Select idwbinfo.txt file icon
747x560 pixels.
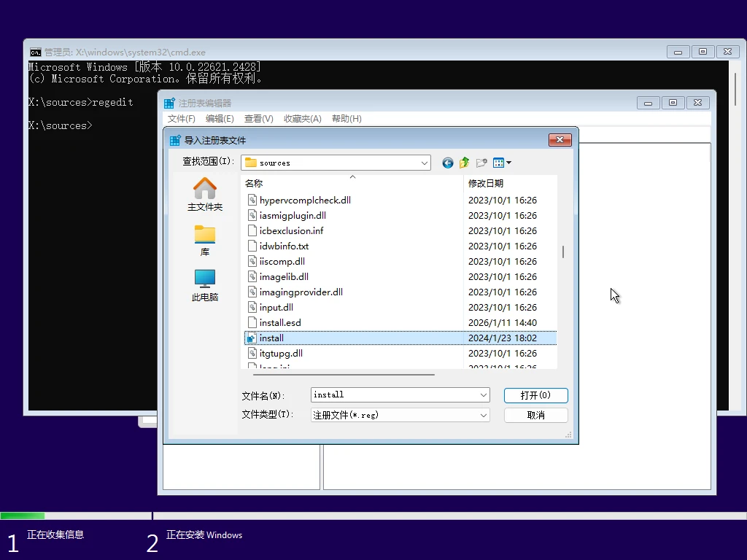click(252, 246)
